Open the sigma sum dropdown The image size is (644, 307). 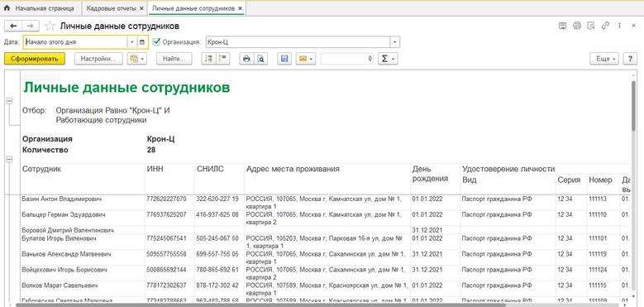tap(388, 59)
